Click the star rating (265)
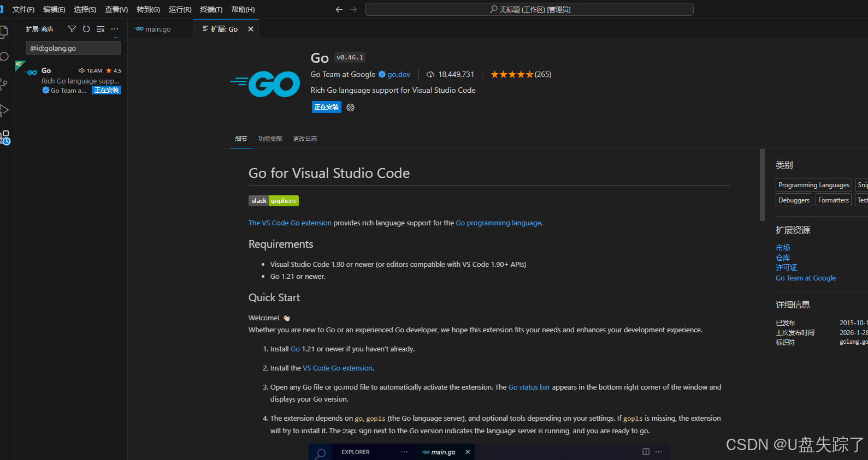 coord(521,74)
